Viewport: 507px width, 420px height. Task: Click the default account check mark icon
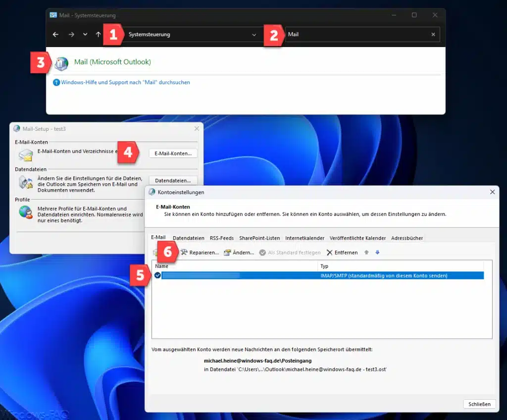click(157, 275)
